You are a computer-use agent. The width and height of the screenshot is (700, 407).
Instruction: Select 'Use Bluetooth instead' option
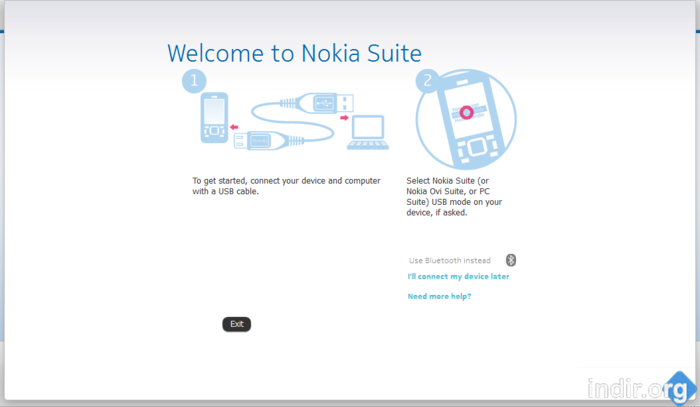tap(450, 261)
